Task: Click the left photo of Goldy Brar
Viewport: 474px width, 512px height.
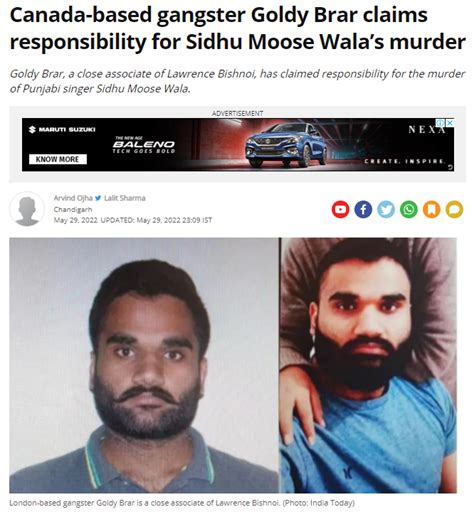Action: tap(144, 365)
